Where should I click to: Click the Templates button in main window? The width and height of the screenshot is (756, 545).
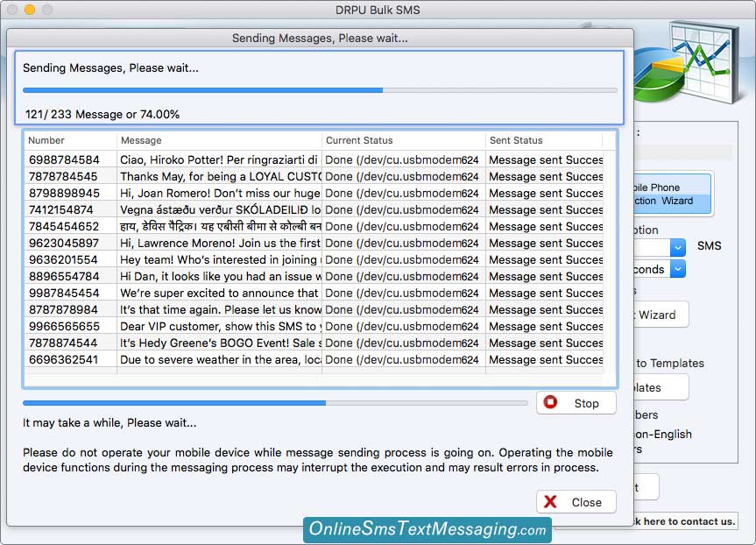[661, 387]
